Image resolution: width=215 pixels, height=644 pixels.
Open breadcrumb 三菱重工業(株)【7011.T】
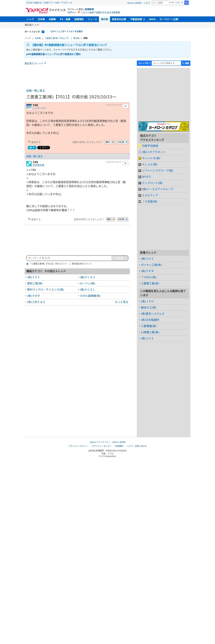tap(57, 38)
